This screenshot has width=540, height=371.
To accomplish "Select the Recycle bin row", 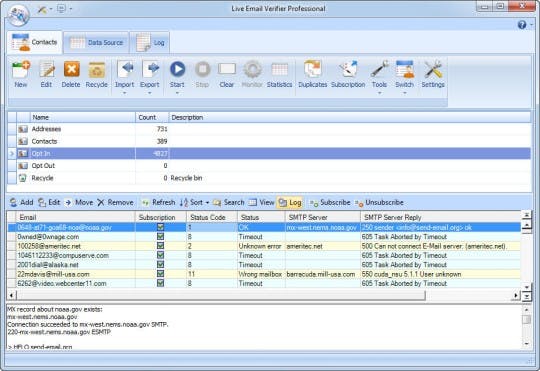I will pyautogui.click(x=269, y=178).
